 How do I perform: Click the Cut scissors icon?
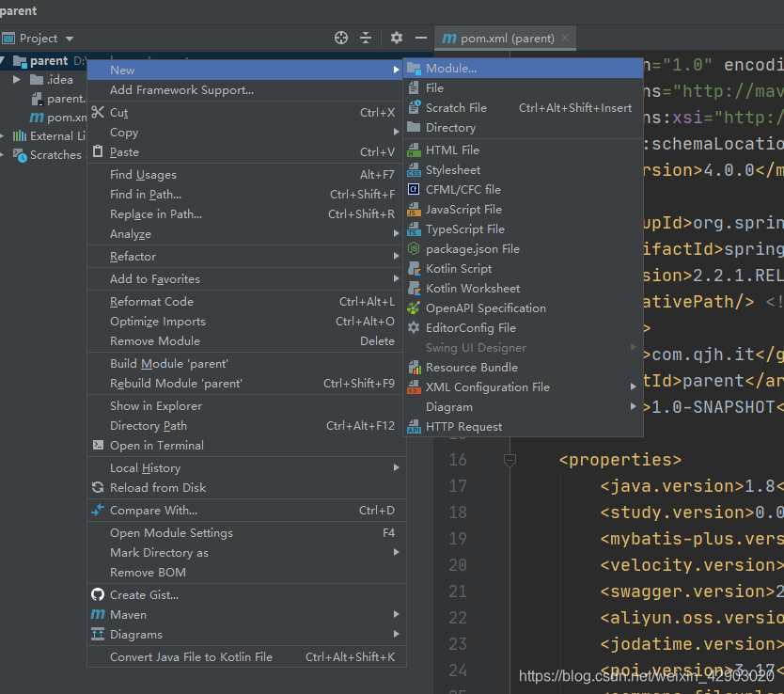(98, 113)
